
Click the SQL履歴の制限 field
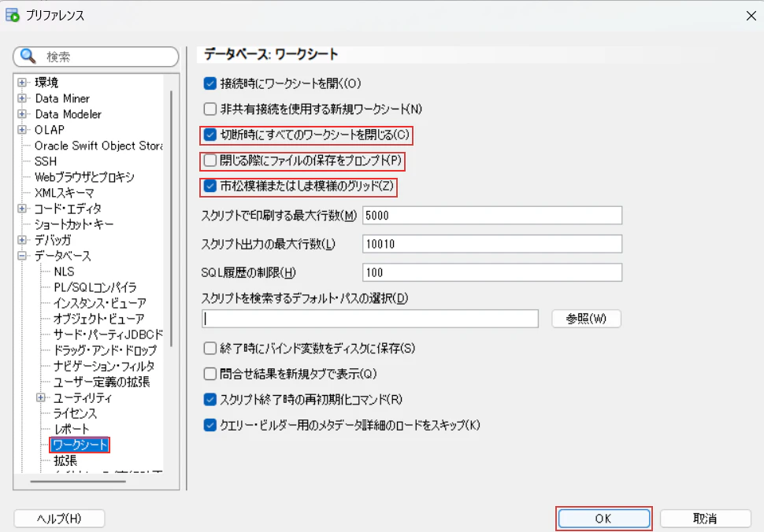pos(492,272)
